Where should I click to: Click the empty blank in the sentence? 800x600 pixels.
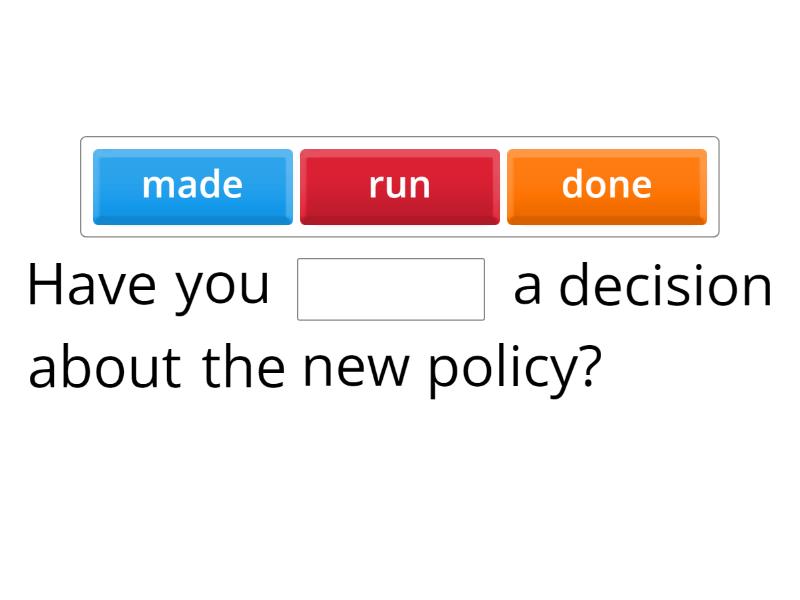point(391,289)
